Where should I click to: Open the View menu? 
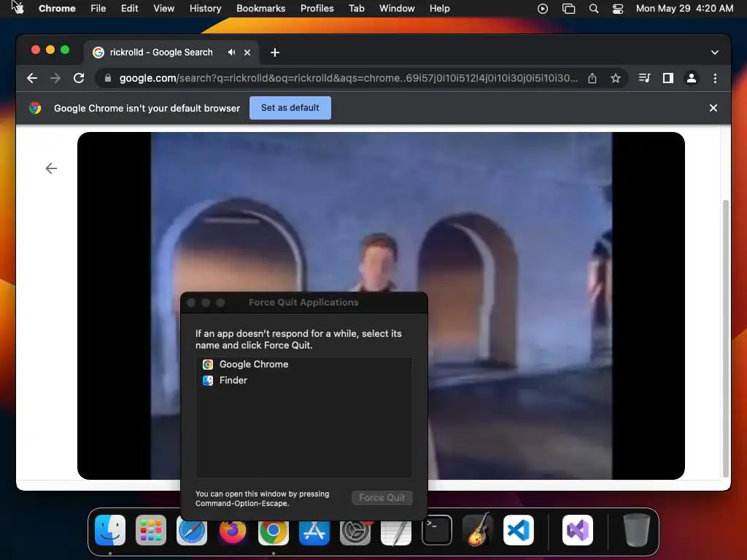(x=164, y=8)
